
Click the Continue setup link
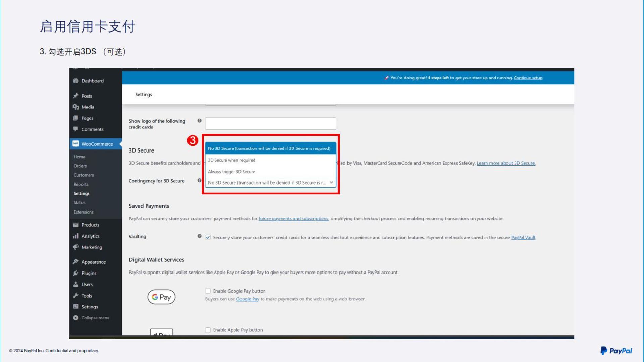pyautogui.click(x=528, y=78)
